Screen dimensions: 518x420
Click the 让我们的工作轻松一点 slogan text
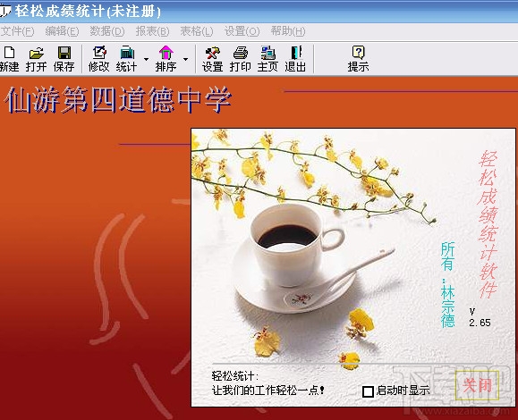coord(267,391)
